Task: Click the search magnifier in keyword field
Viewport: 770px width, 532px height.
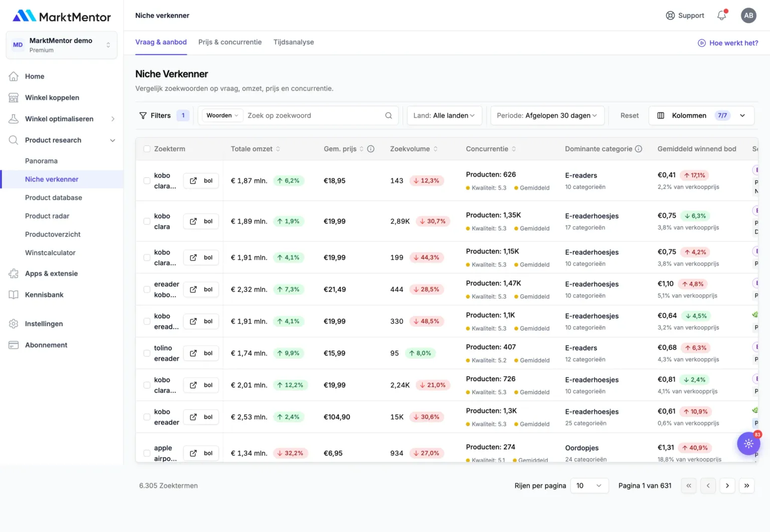Action: [389, 116]
